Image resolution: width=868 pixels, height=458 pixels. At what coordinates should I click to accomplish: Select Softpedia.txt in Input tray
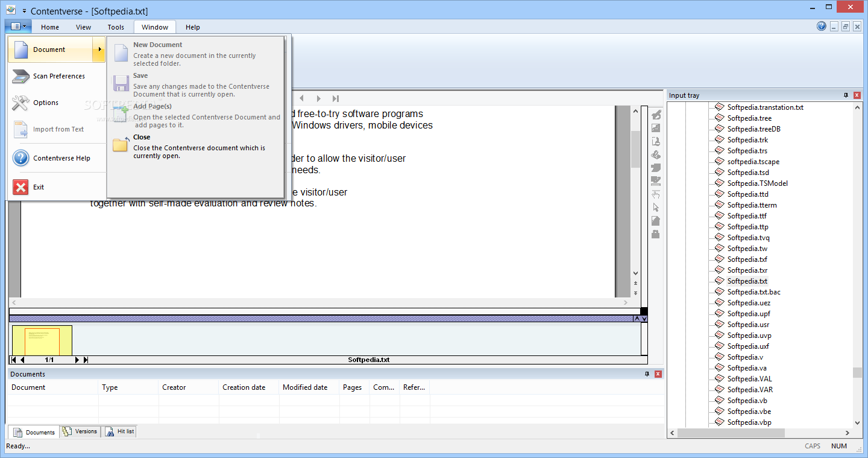point(747,281)
